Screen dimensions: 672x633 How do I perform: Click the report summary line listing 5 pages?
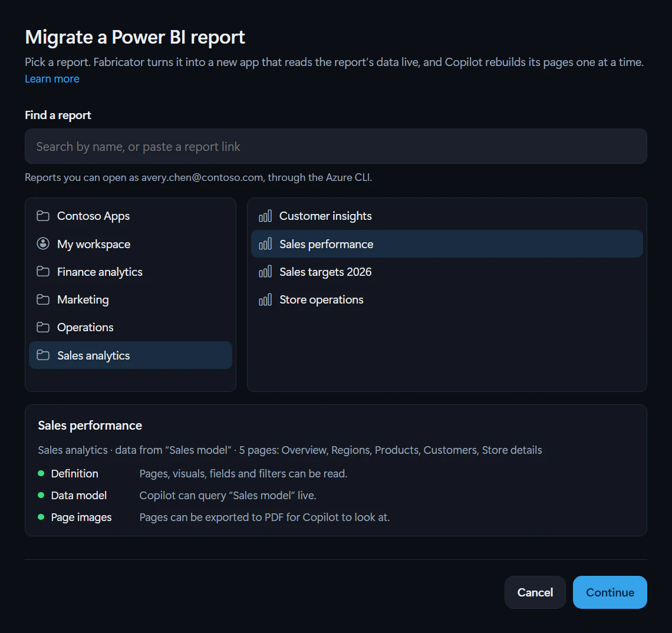click(x=289, y=450)
